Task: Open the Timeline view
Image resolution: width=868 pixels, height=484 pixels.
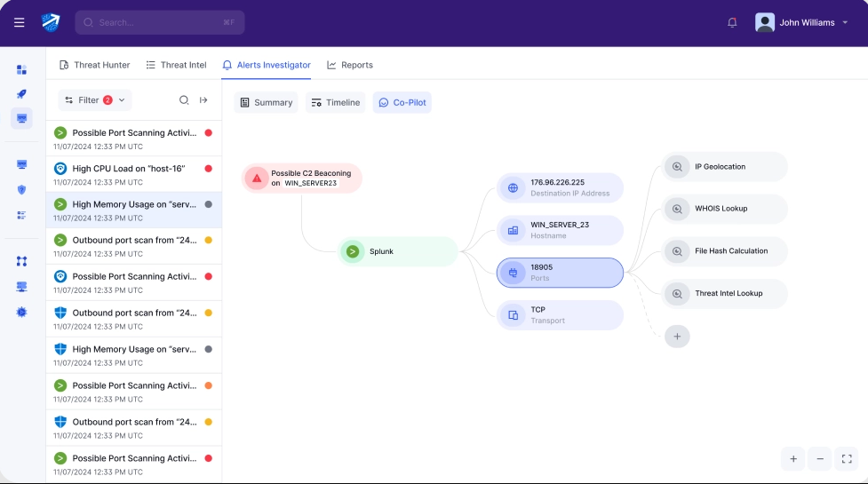Action: tap(336, 102)
